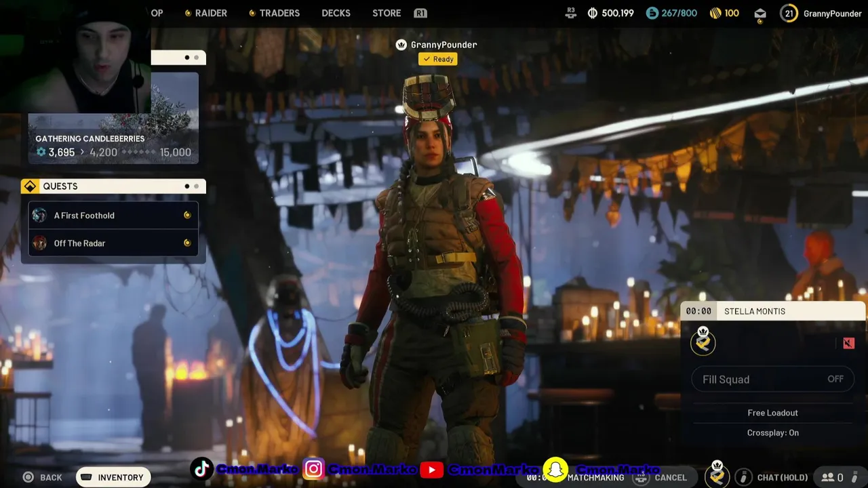Viewport: 868px width, 488px height.
Task: Click the Crossplay: On label
Action: coord(772,433)
